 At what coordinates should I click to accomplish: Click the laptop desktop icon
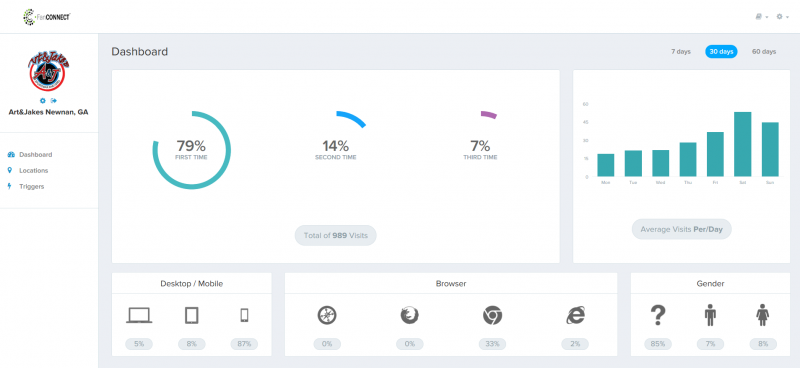pos(139,316)
